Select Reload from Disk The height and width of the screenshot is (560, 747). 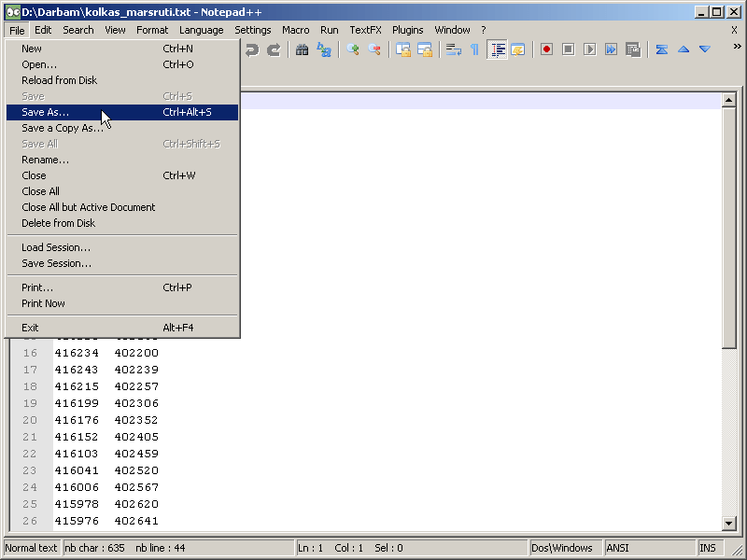pyautogui.click(x=122, y=80)
